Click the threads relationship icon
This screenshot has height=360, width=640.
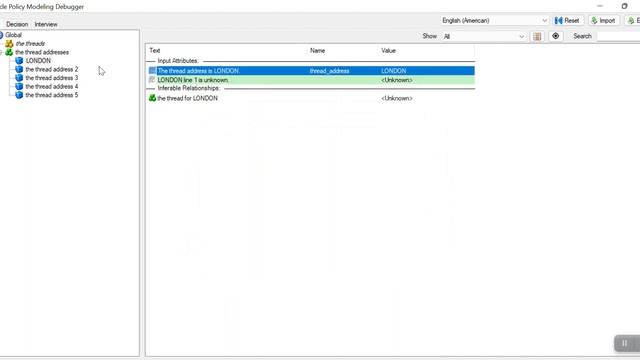pos(9,44)
